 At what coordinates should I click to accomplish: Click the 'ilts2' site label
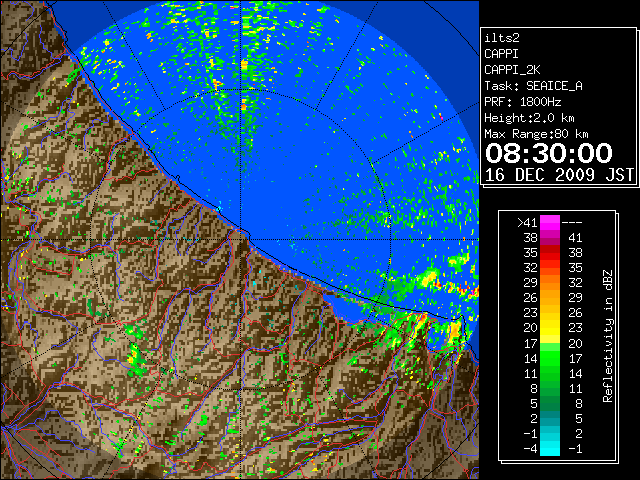point(502,38)
